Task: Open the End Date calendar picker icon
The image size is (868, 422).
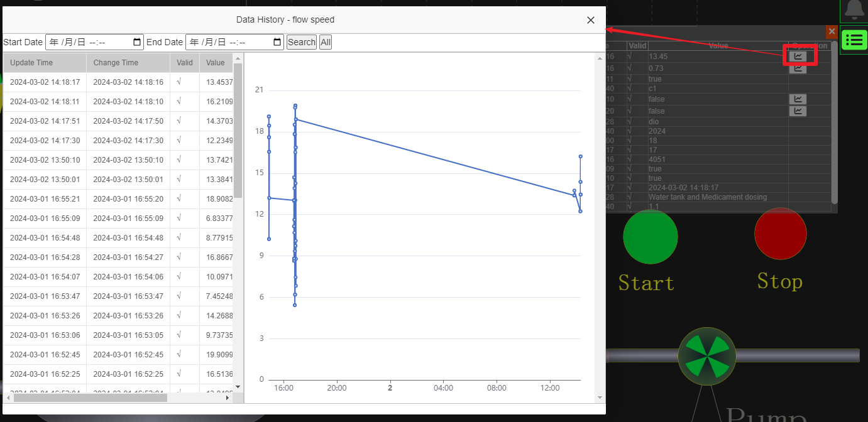Action: pos(278,43)
